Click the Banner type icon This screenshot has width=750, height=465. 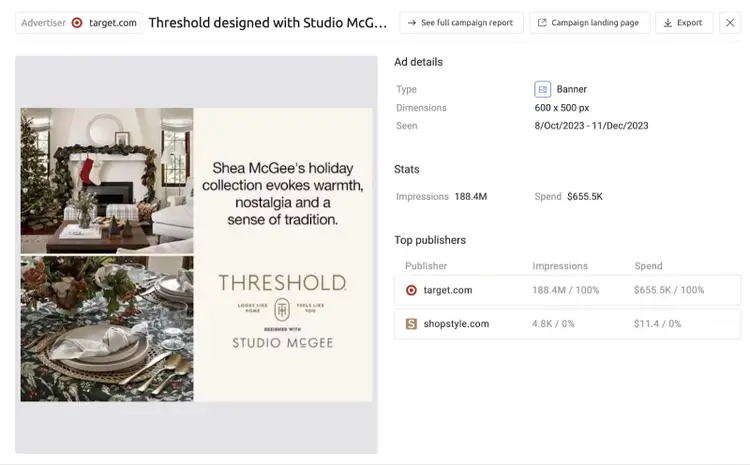[x=542, y=89]
